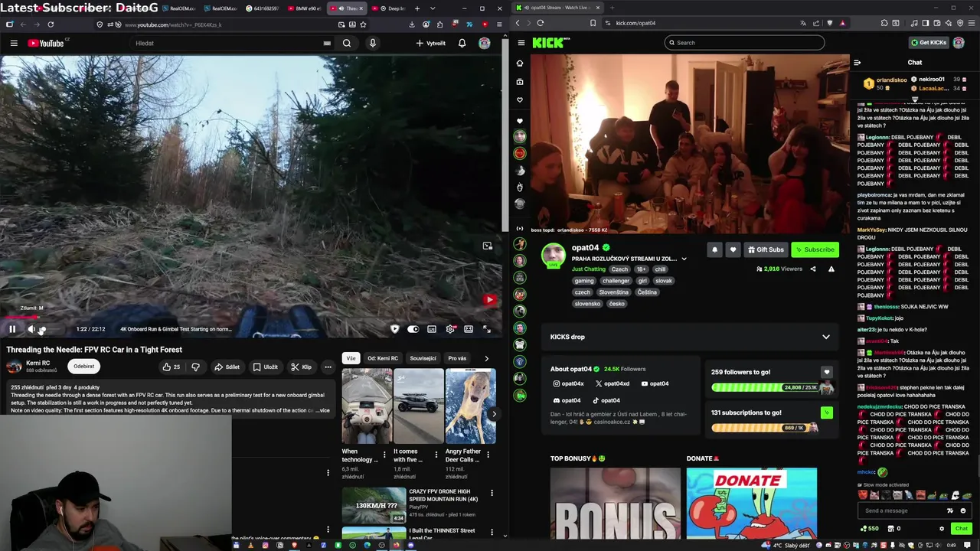The height and width of the screenshot is (551, 980).
Task: Open Kick browse icon in sidebar
Action: pyautogui.click(x=520, y=82)
